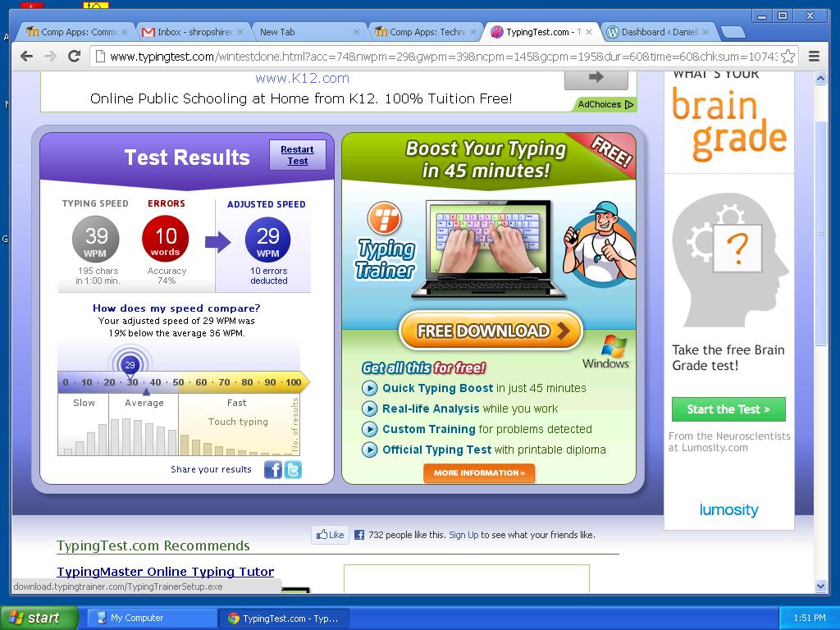
Task: Share results on Twitter icon
Action: (x=293, y=469)
